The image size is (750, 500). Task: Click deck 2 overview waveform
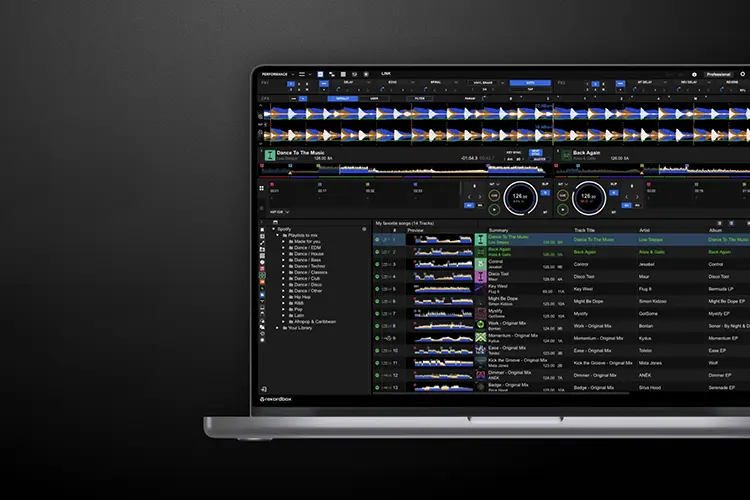coord(652,169)
